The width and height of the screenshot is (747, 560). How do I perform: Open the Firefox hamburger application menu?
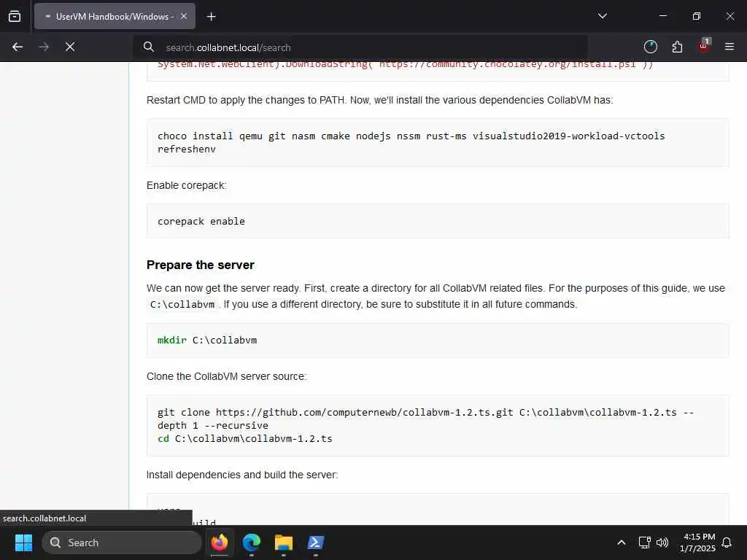[729, 47]
